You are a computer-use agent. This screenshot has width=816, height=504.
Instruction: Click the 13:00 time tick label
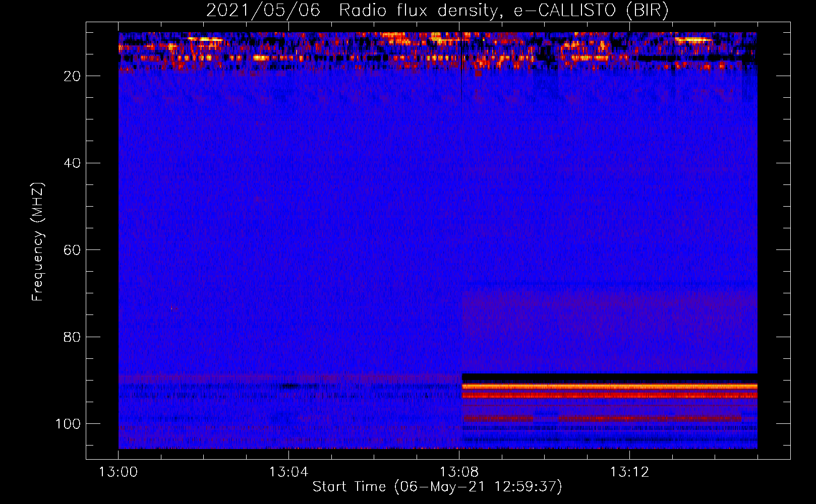point(118,472)
